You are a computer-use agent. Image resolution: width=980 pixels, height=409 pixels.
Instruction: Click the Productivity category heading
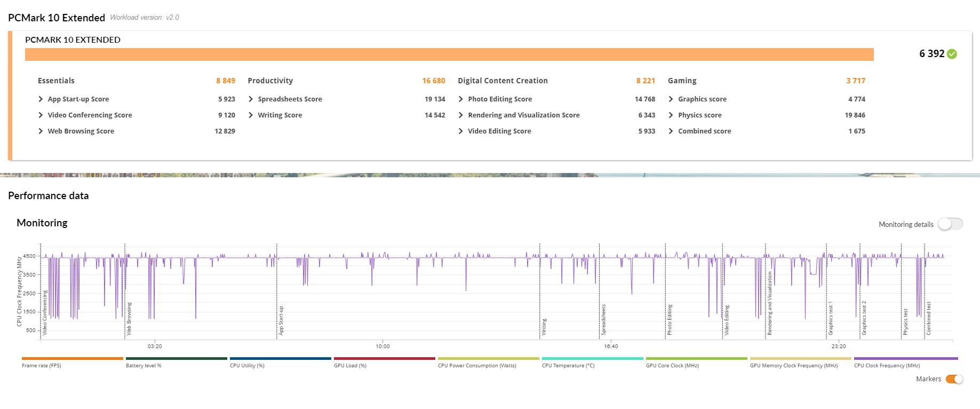point(270,81)
